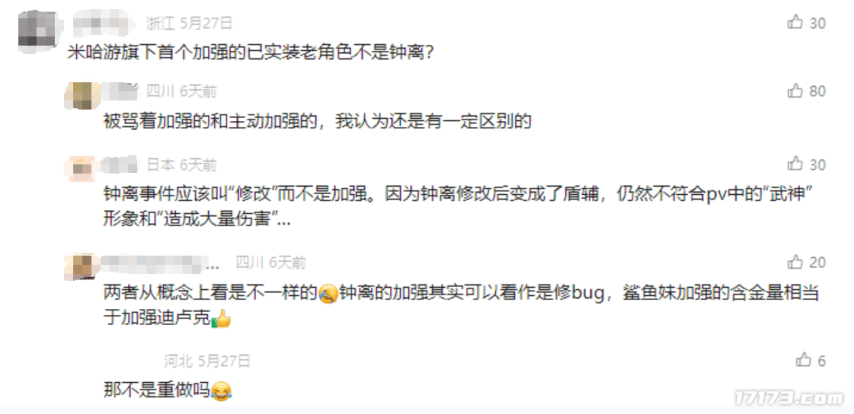Click the 17173.com watermark
The image size is (854, 414).
point(789,399)
